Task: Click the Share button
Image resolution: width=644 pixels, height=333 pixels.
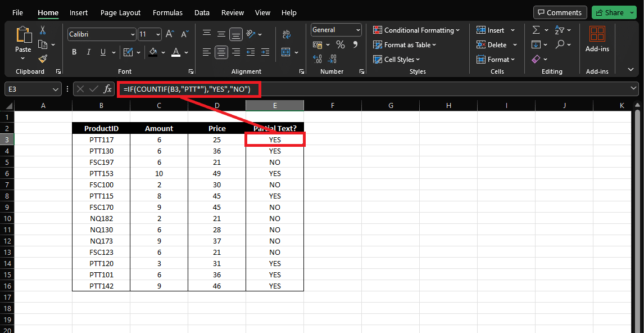Action: pos(611,12)
